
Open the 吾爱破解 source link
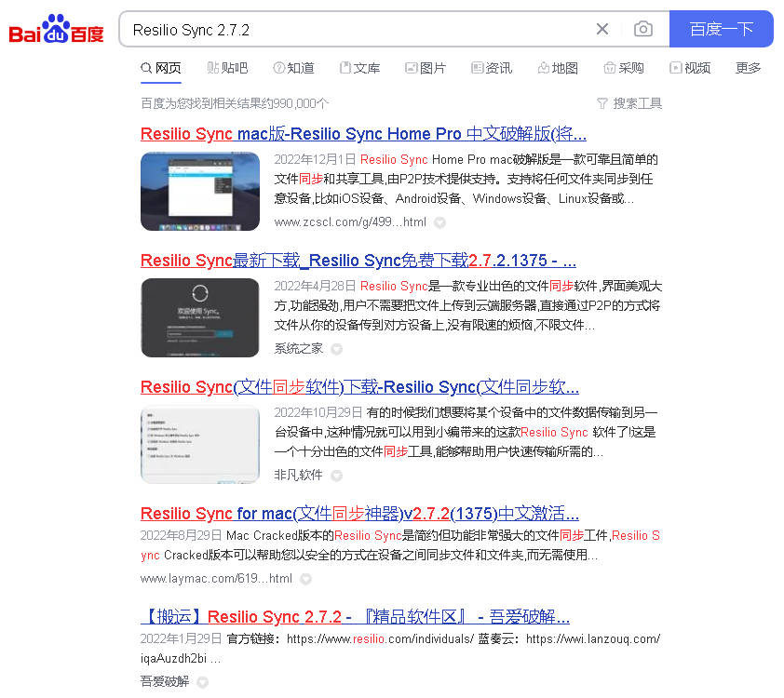tap(165, 681)
